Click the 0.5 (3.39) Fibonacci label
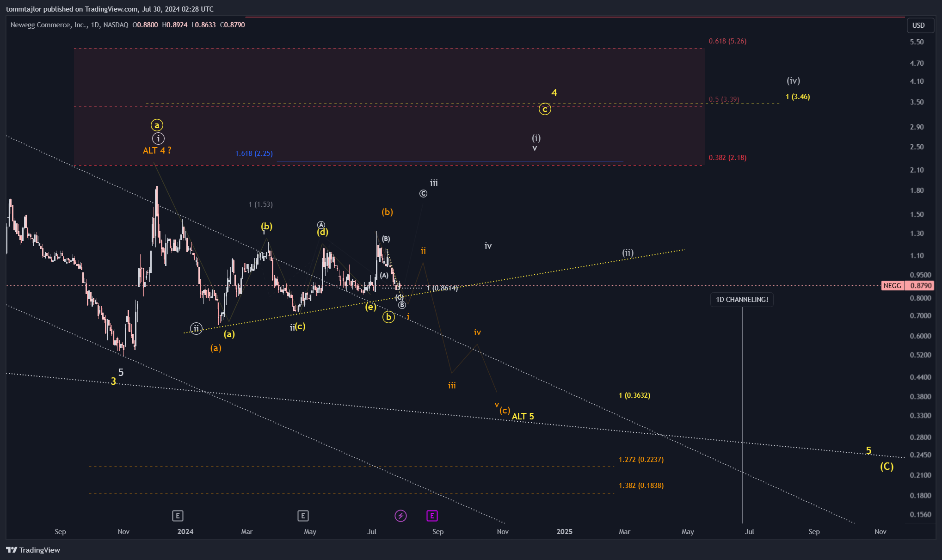Screen dimensions: 942x560 (x=724, y=99)
